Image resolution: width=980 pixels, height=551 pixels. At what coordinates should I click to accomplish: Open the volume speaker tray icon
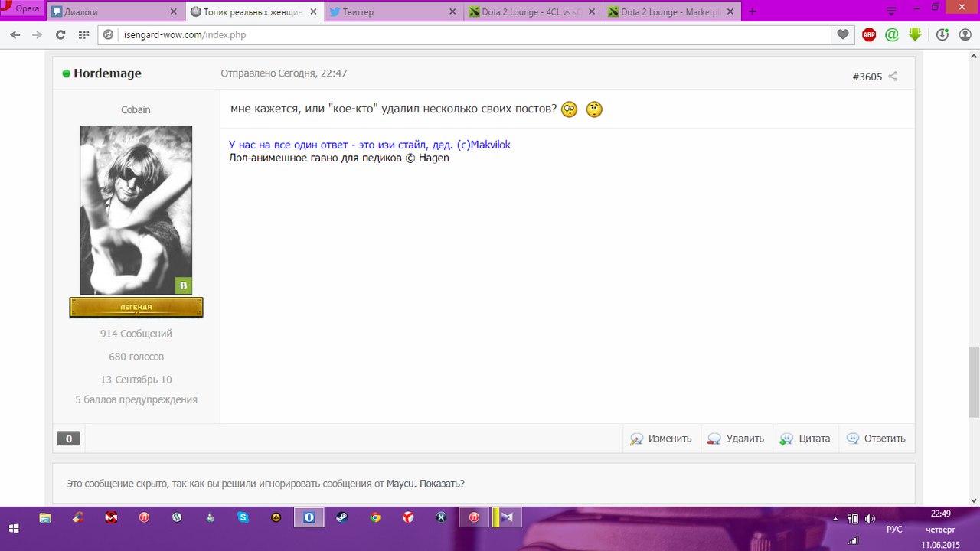[x=871, y=518]
